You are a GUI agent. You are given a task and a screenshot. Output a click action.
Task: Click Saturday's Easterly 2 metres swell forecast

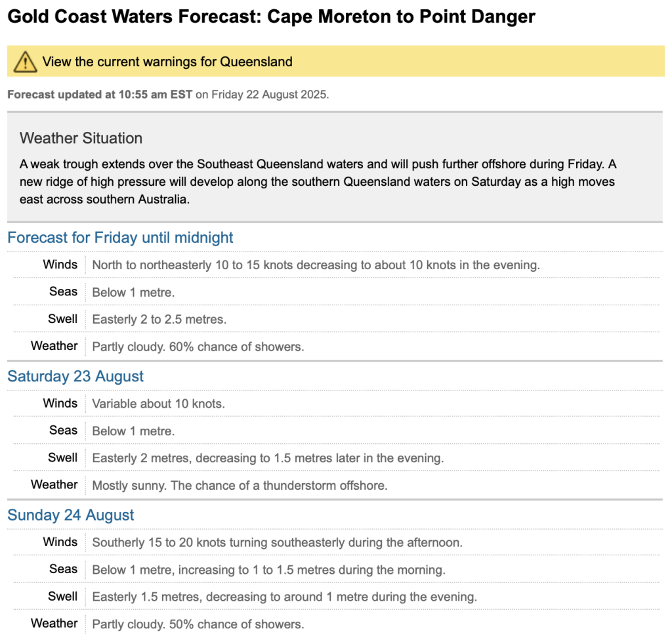[268, 458]
